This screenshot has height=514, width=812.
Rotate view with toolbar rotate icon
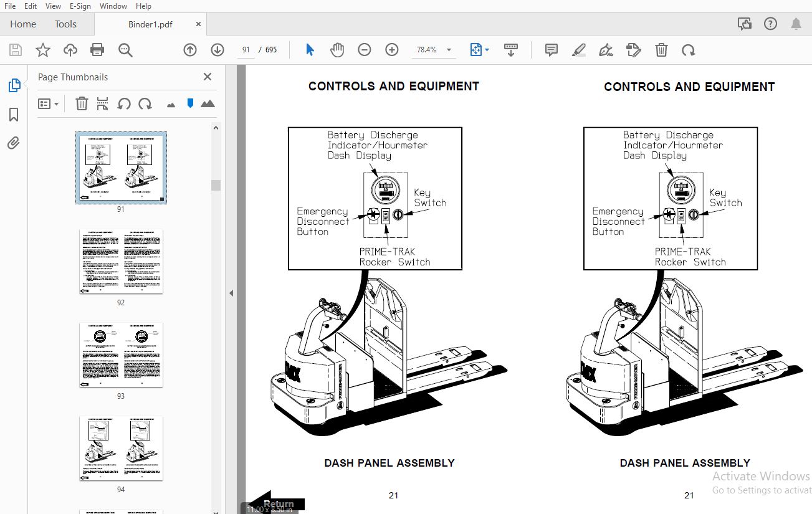(688, 50)
